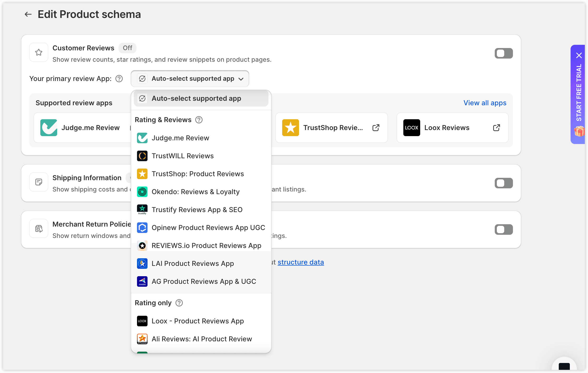This screenshot has height=373, width=588.
Task: Open the TrustShop Reviews app card
Action: pyautogui.click(x=332, y=128)
